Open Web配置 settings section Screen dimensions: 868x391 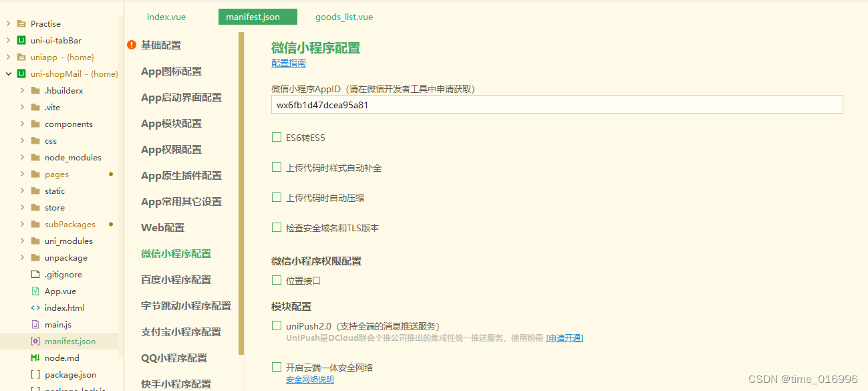(163, 227)
